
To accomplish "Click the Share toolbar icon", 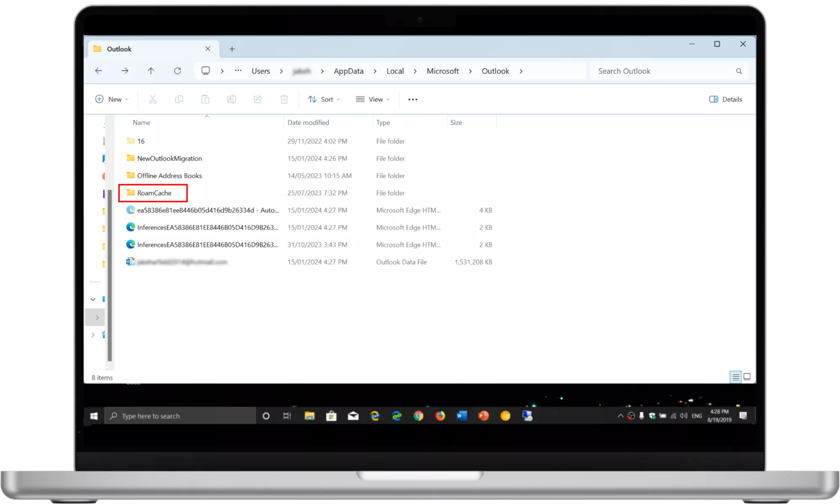I will click(258, 100).
